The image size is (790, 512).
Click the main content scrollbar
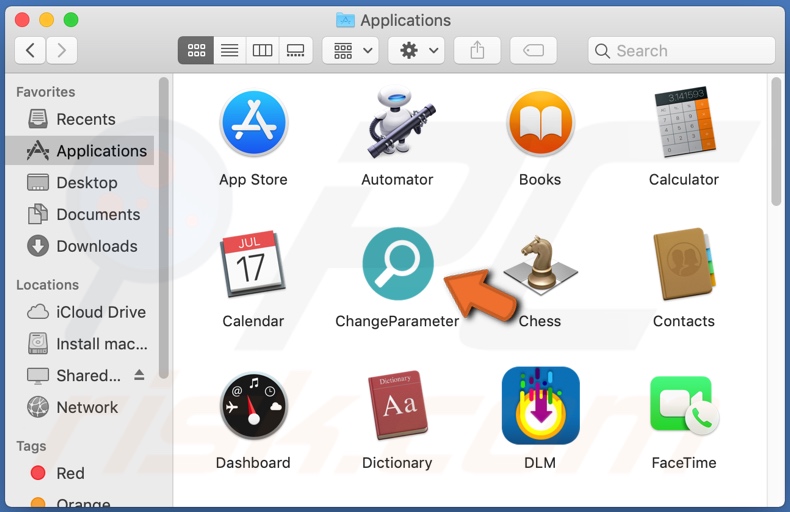tap(776, 141)
